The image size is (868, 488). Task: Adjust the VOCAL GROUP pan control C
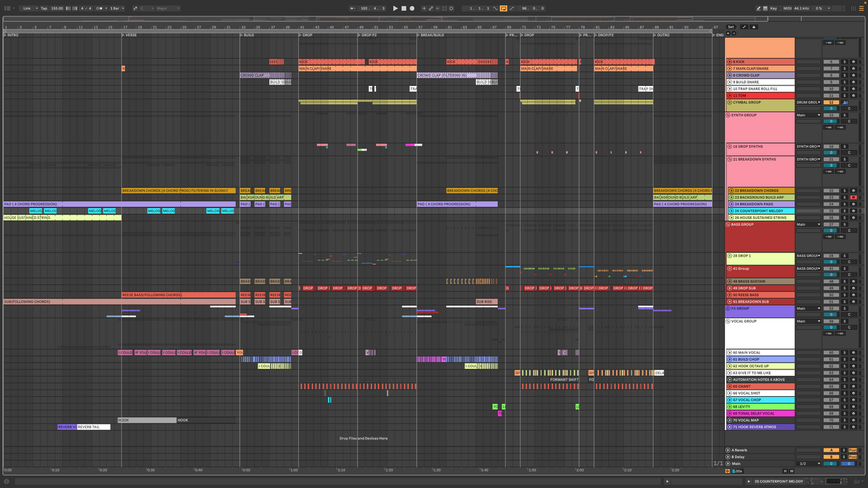point(848,328)
